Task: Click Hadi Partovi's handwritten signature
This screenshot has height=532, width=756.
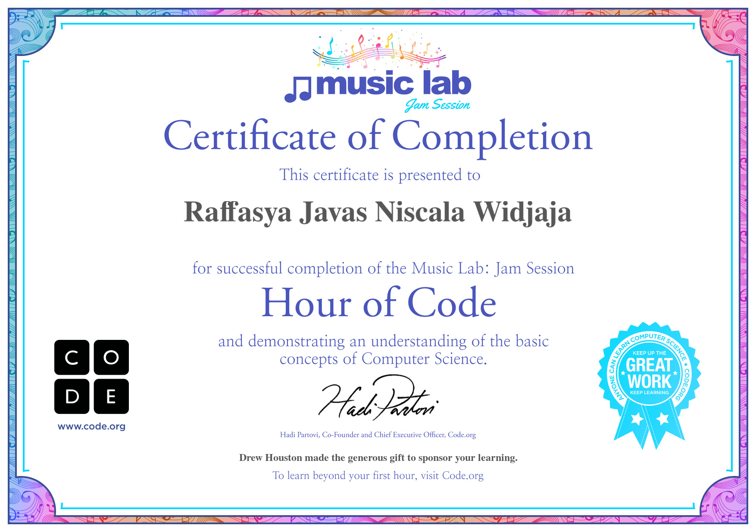Action: coord(378,399)
